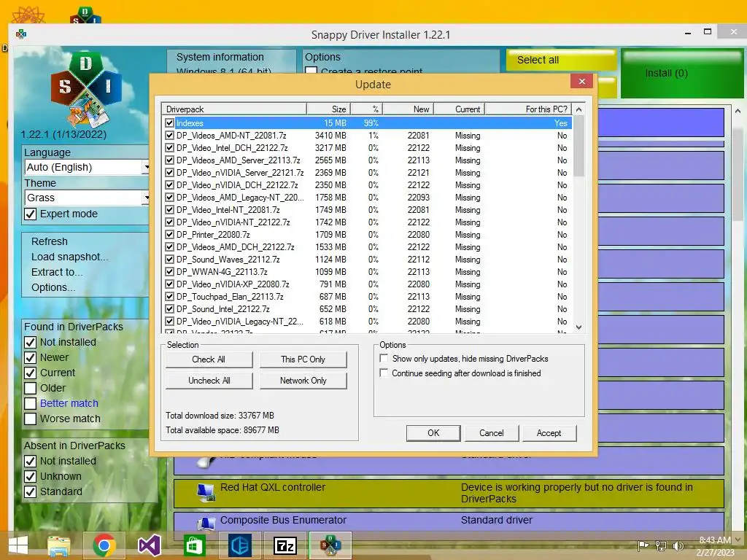This screenshot has width=747, height=560.
Task: Launch Google Chrome from the taskbar
Action: (x=104, y=545)
